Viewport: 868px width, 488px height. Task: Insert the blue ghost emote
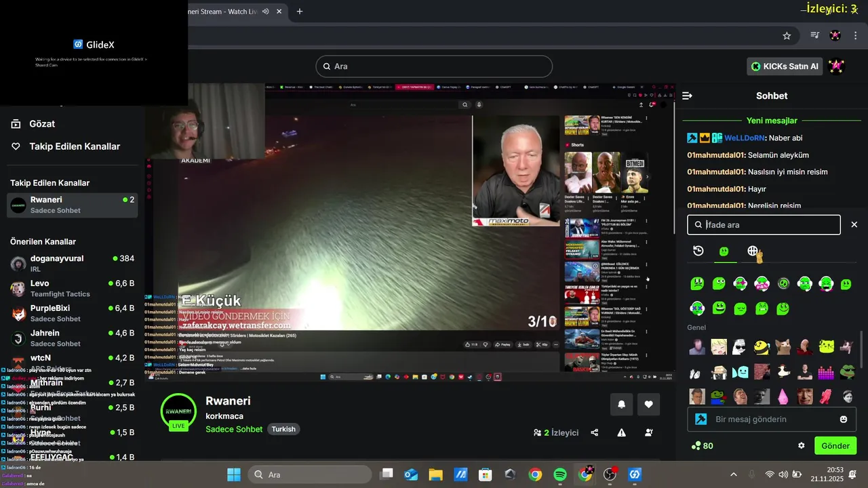pyautogui.click(x=740, y=371)
